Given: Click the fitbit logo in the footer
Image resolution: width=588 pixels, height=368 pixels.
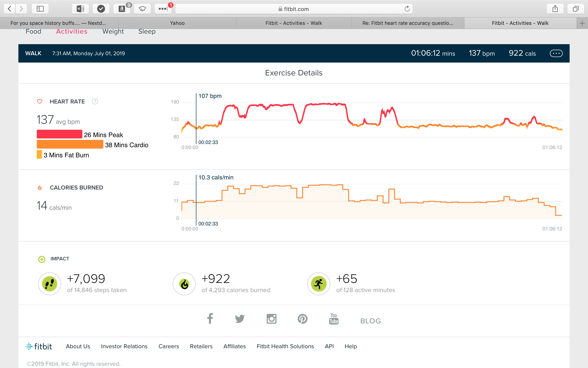Looking at the screenshot, I should coord(39,346).
